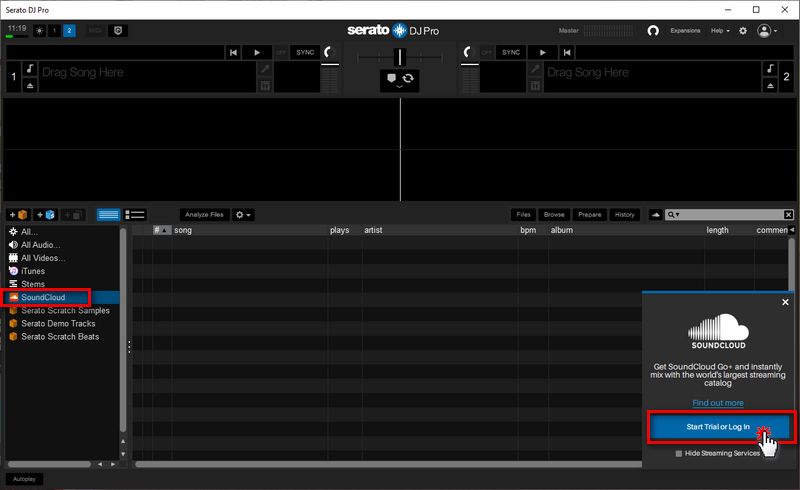Open settings via the gear icon

(x=743, y=31)
